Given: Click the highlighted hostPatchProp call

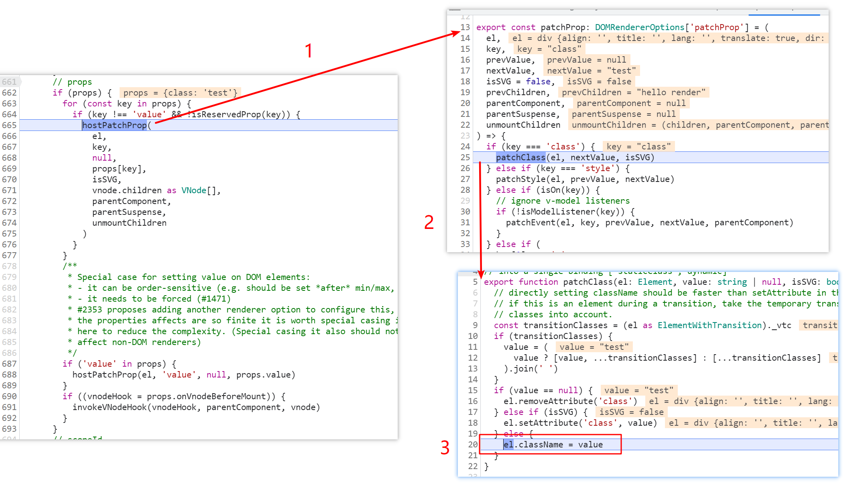Looking at the screenshot, I should click(114, 125).
